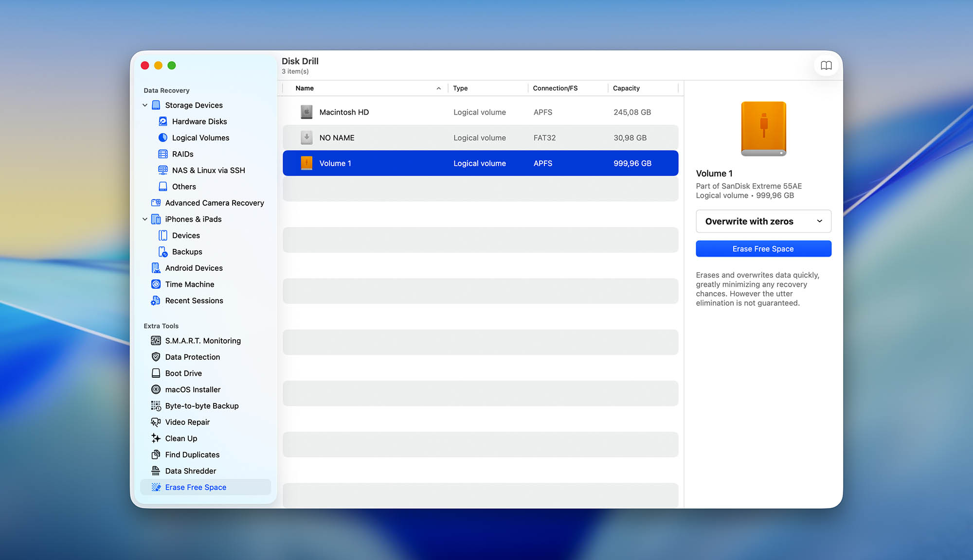Select the Data Protection tool
The height and width of the screenshot is (560, 973).
tap(192, 357)
